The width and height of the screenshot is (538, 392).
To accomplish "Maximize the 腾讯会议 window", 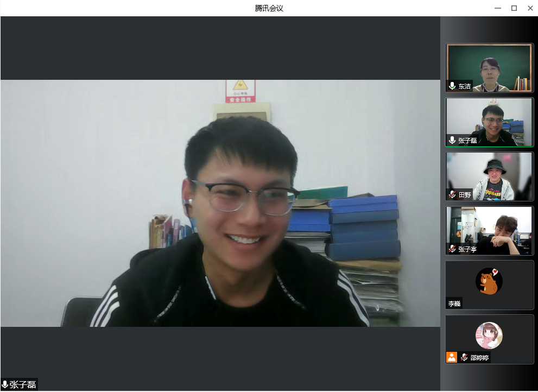I will click(514, 8).
